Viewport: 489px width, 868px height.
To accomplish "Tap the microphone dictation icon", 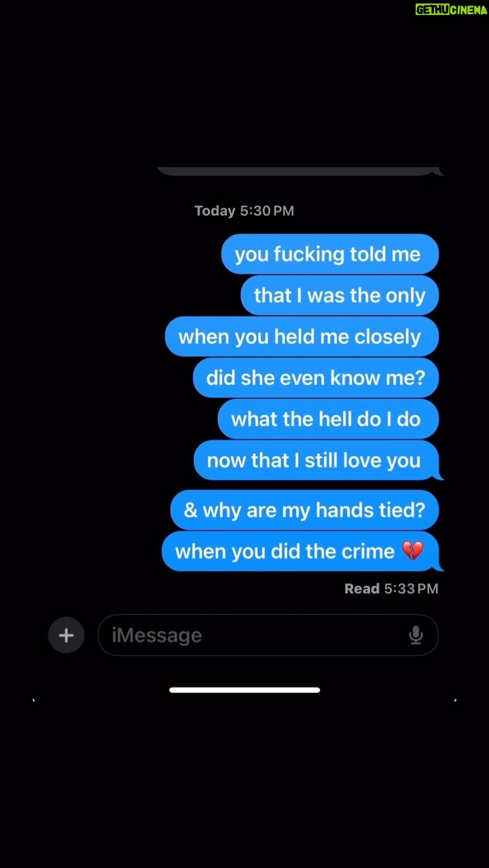I will tap(416, 635).
